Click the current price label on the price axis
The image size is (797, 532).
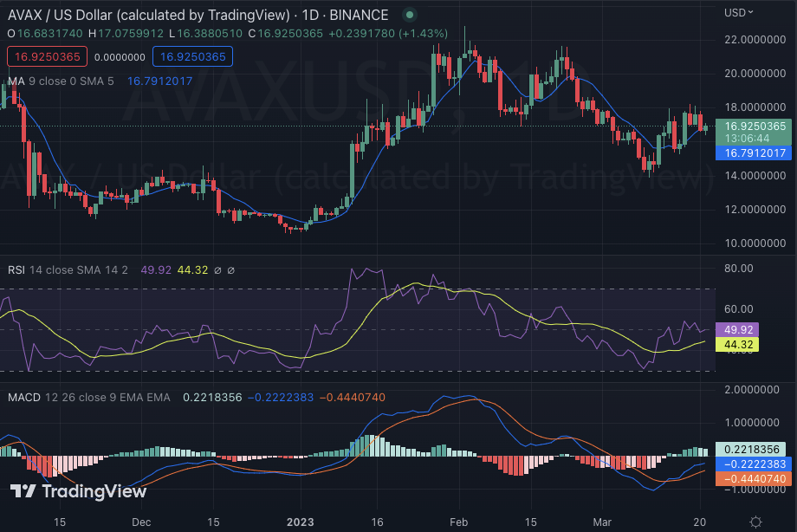754,132
